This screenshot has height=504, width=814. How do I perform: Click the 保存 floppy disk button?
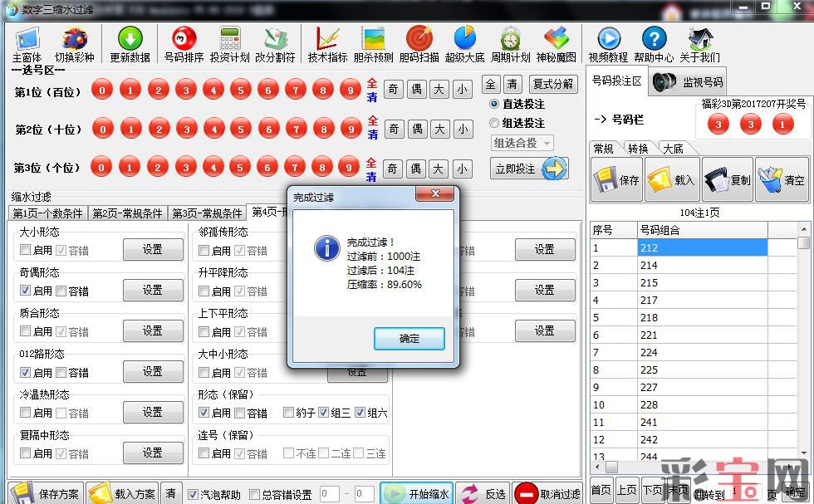(x=615, y=179)
